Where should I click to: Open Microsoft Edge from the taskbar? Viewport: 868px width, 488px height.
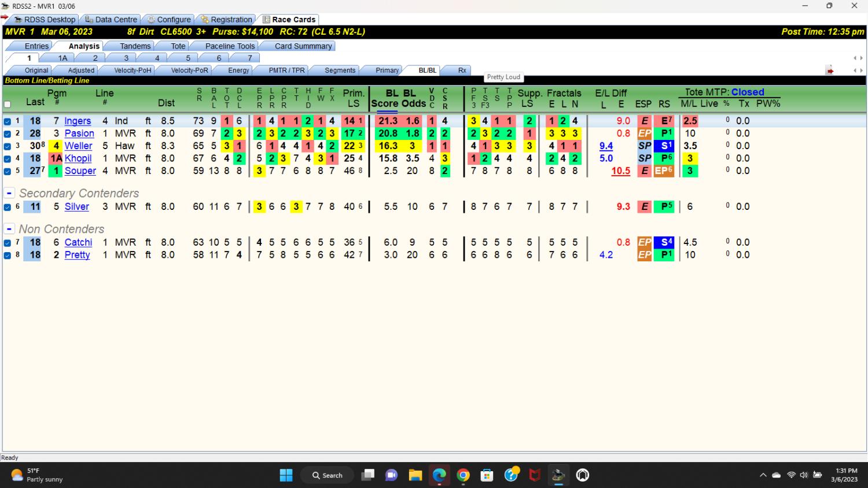click(x=439, y=475)
